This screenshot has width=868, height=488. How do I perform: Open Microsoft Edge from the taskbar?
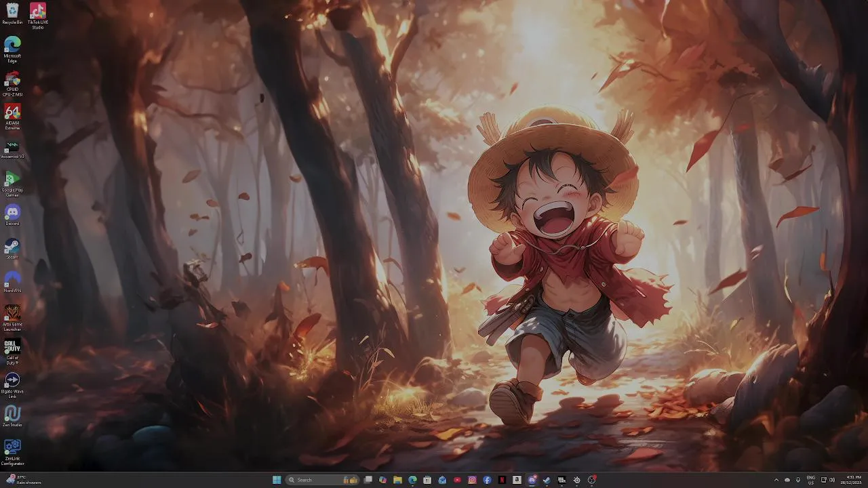(412, 480)
